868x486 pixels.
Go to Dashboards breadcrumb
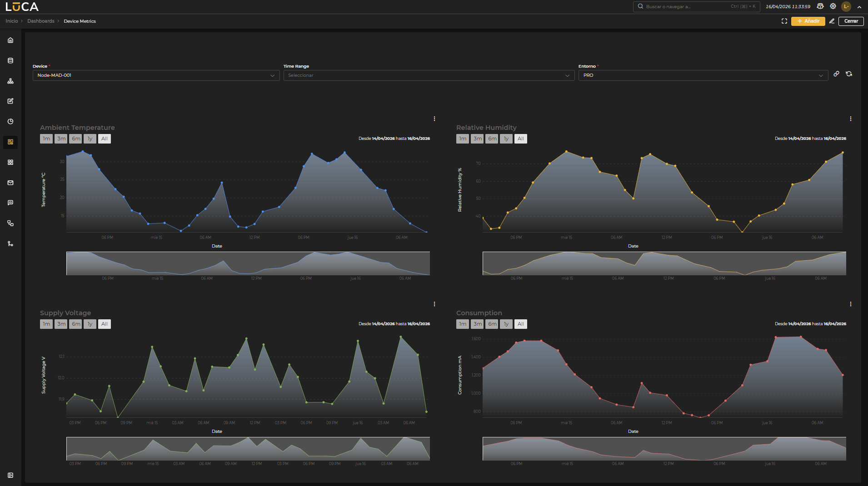(x=41, y=21)
